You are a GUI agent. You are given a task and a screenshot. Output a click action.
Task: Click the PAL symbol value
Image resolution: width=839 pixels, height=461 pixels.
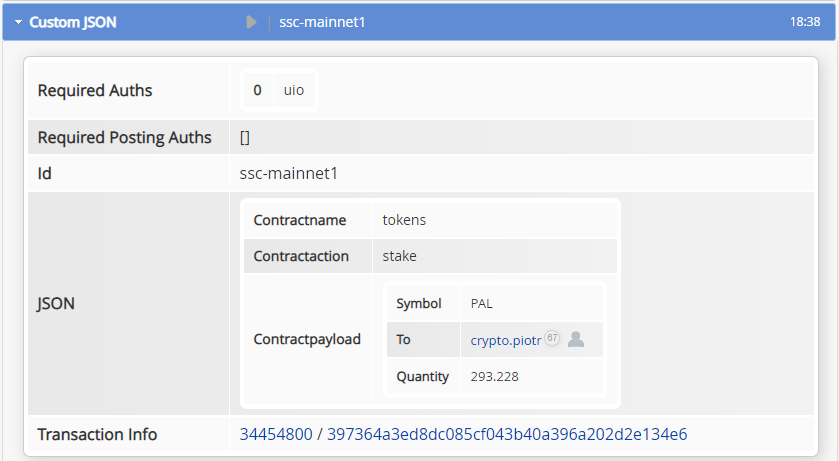(482, 304)
